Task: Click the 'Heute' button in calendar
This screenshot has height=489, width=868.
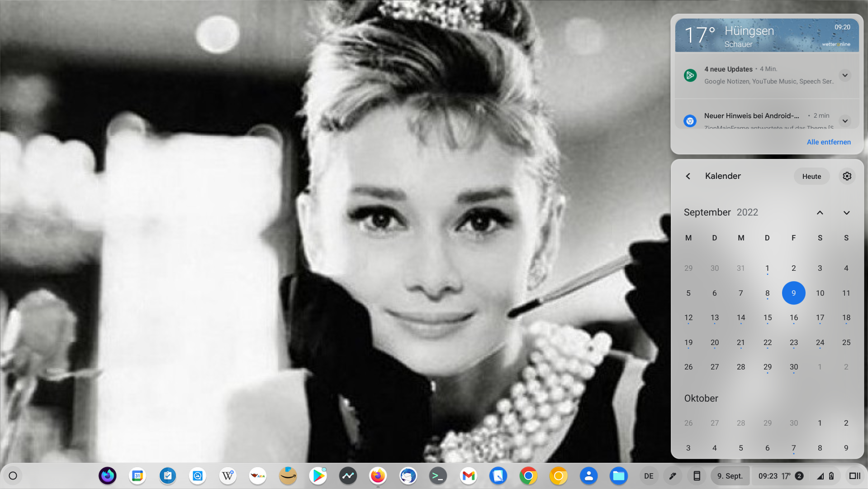Action: point(811,177)
